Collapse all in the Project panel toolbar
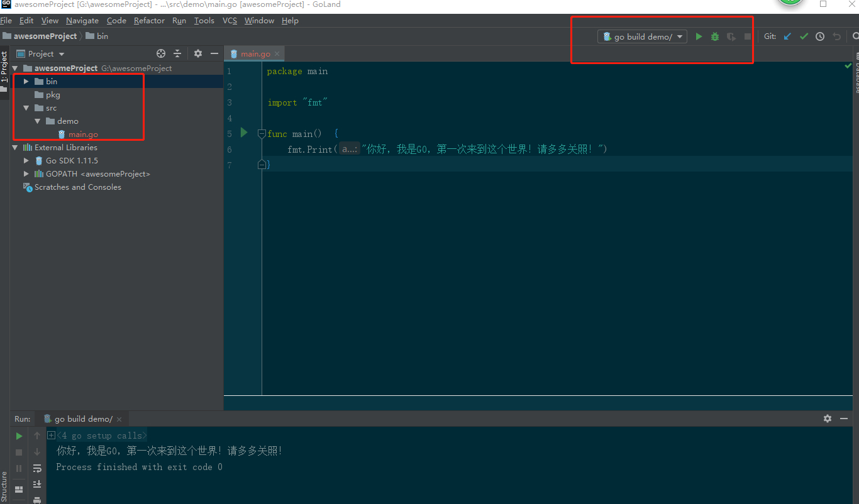The height and width of the screenshot is (504, 859). 177,53
